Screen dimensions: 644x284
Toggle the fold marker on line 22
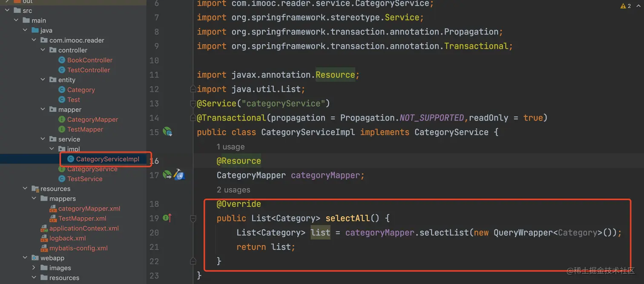click(193, 261)
